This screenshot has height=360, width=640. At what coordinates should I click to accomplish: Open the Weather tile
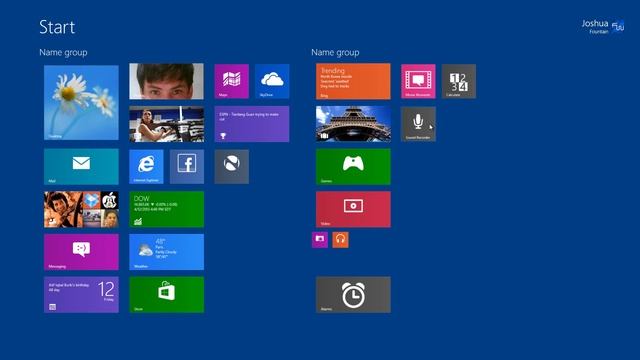tap(167, 252)
